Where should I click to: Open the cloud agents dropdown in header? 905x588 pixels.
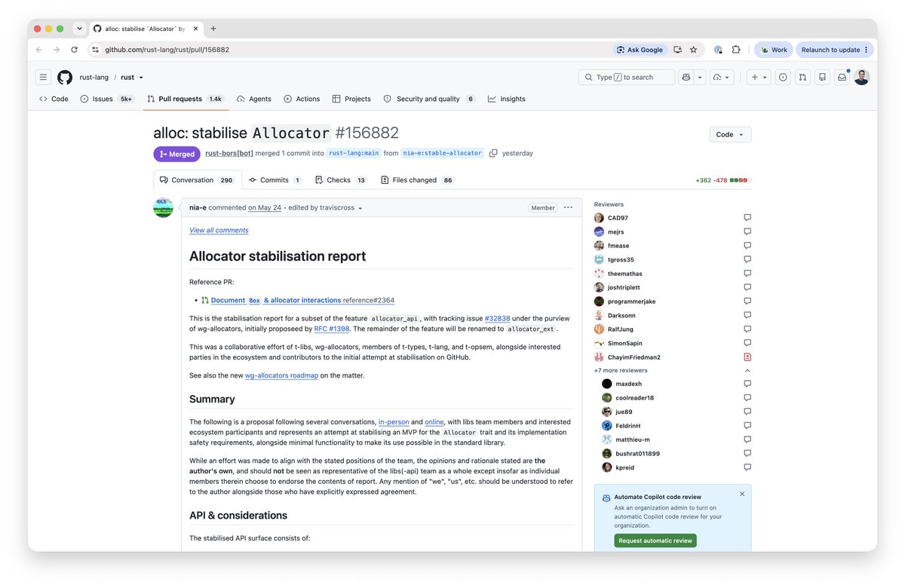point(722,77)
